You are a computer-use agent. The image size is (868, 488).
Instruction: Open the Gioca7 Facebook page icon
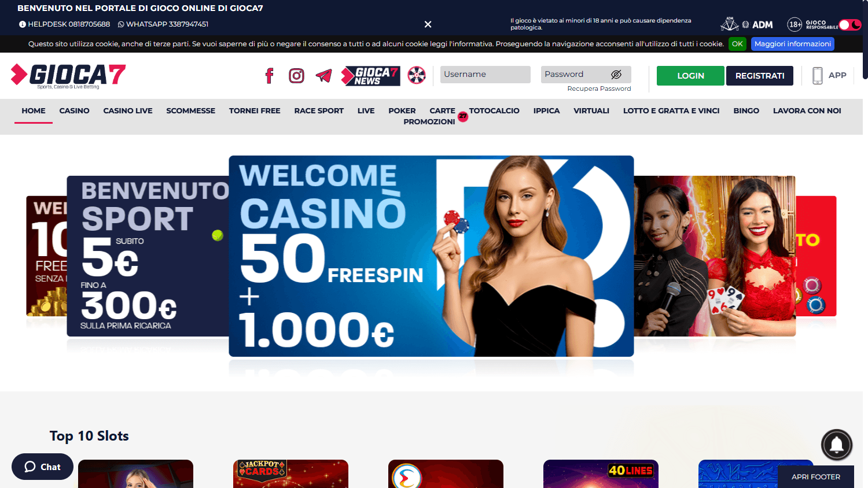coord(269,76)
